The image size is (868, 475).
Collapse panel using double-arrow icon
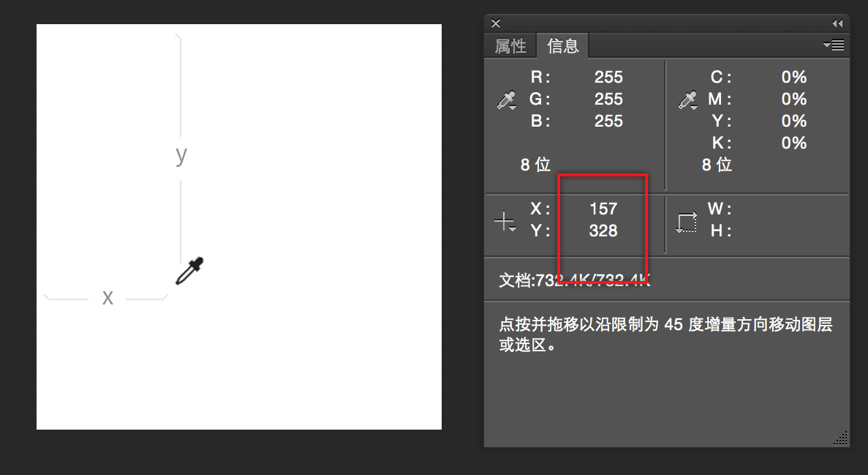[x=837, y=23]
